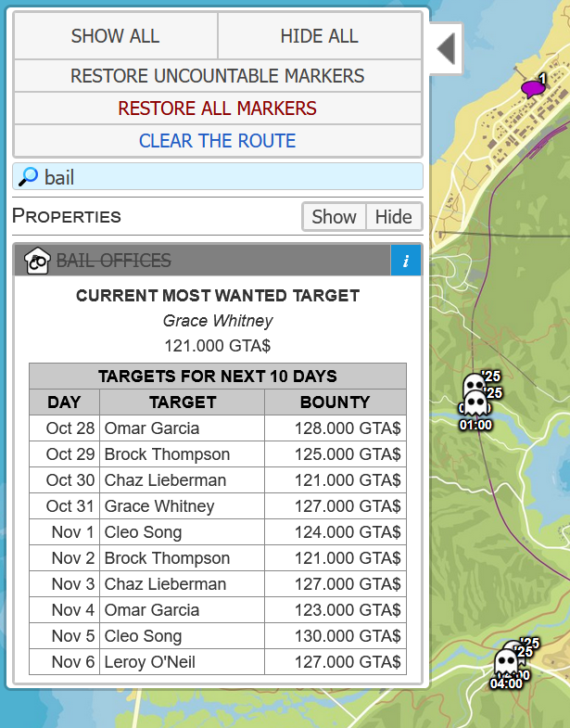The width and height of the screenshot is (570, 728).
Task: Click the Properties section heading
Action: [67, 216]
